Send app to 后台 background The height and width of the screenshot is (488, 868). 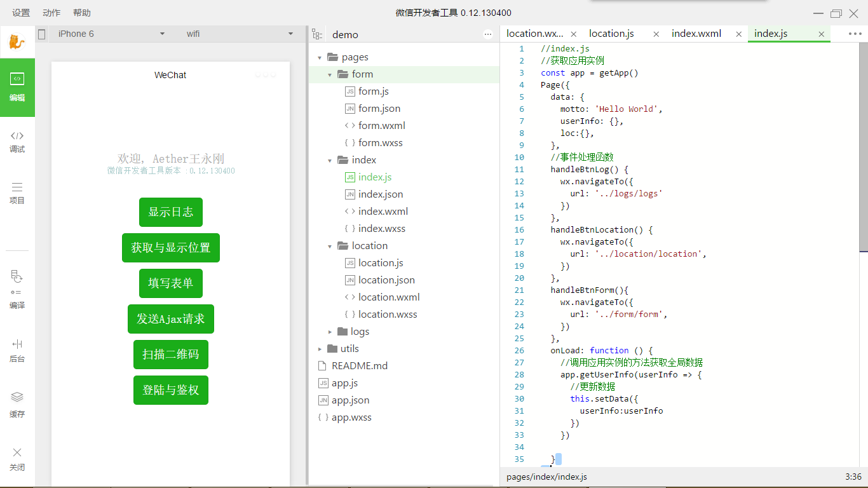(17, 351)
